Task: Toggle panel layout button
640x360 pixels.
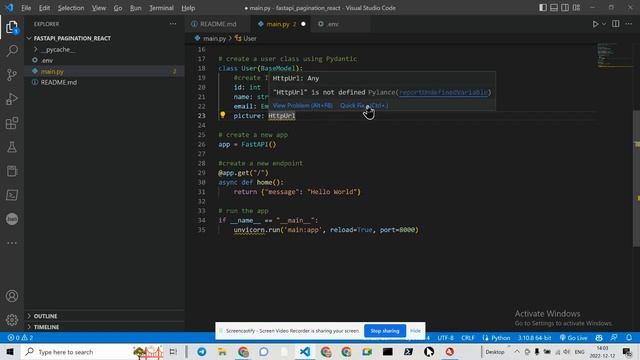Action: coord(554,7)
